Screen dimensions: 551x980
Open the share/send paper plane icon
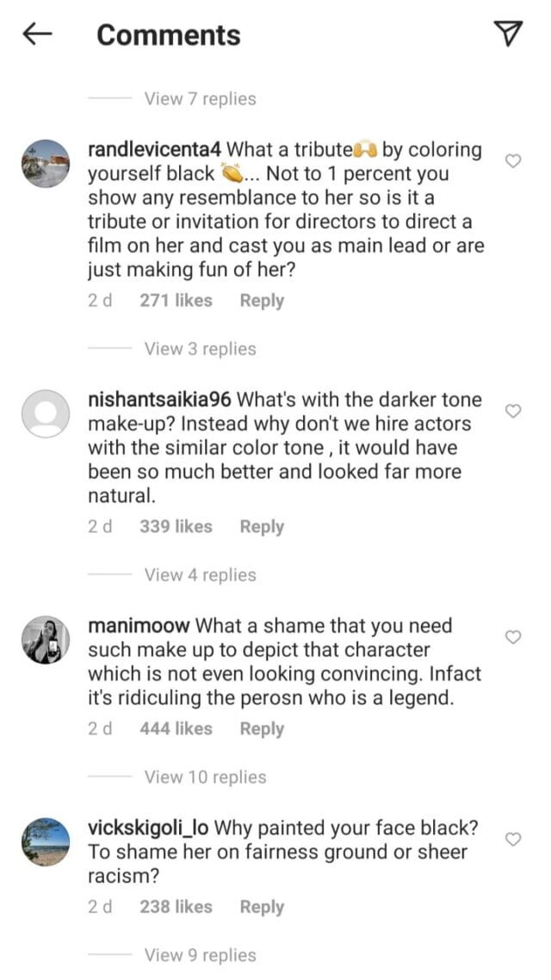click(509, 34)
